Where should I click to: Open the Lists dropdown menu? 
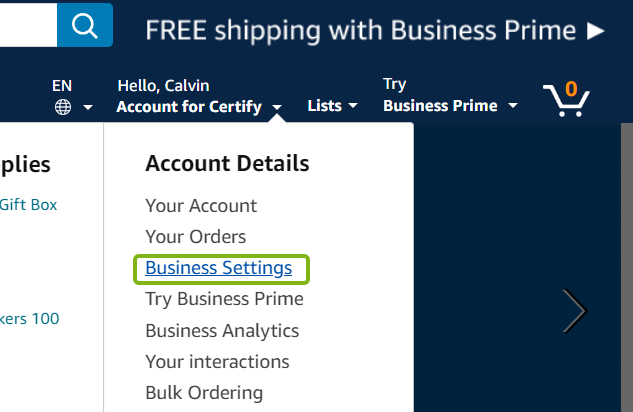click(x=332, y=106)
